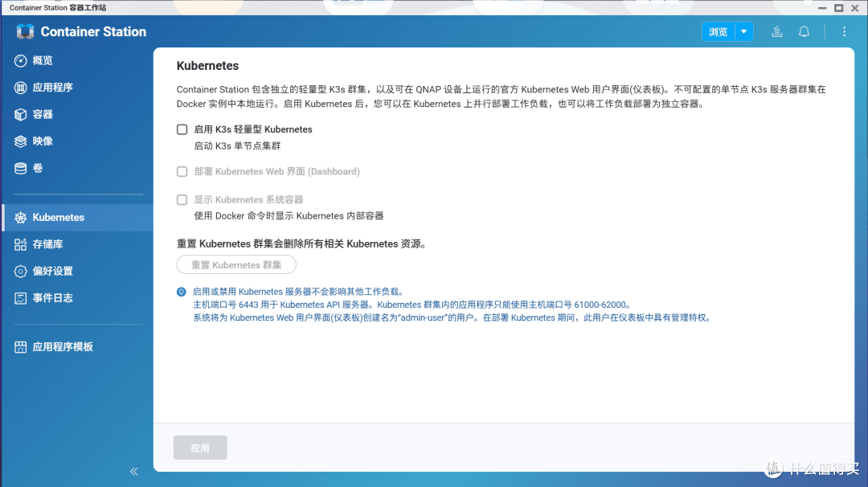Click the 容器 cube icon
Screen dimensions: 868x487
coord(20,115)
